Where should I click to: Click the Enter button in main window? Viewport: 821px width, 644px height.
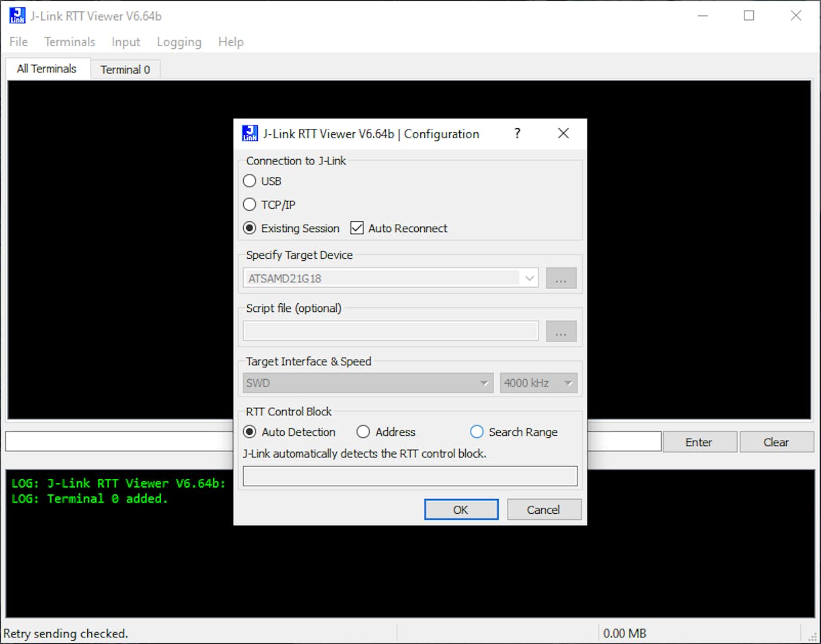click(x=699, y=442)
